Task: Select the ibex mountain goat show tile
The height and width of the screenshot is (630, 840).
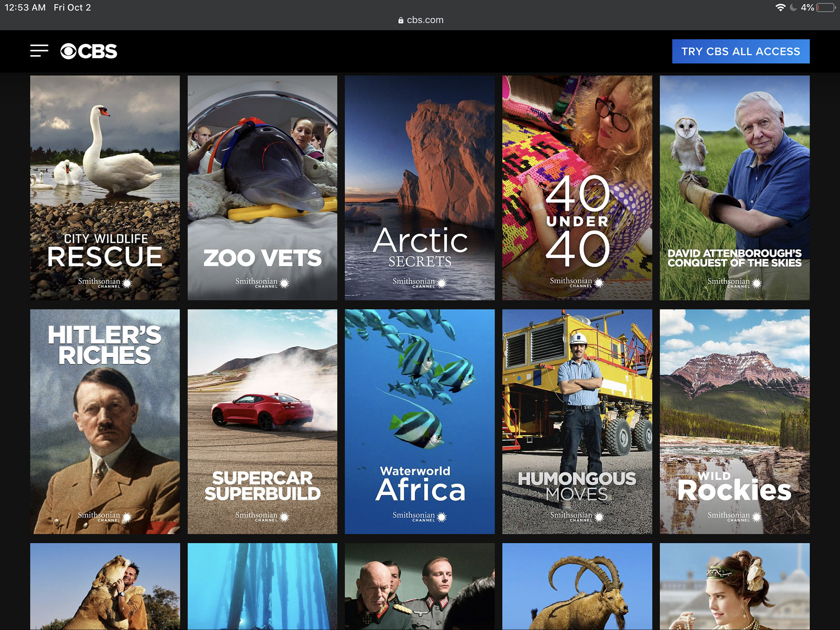Action: [x=577, y=586]
